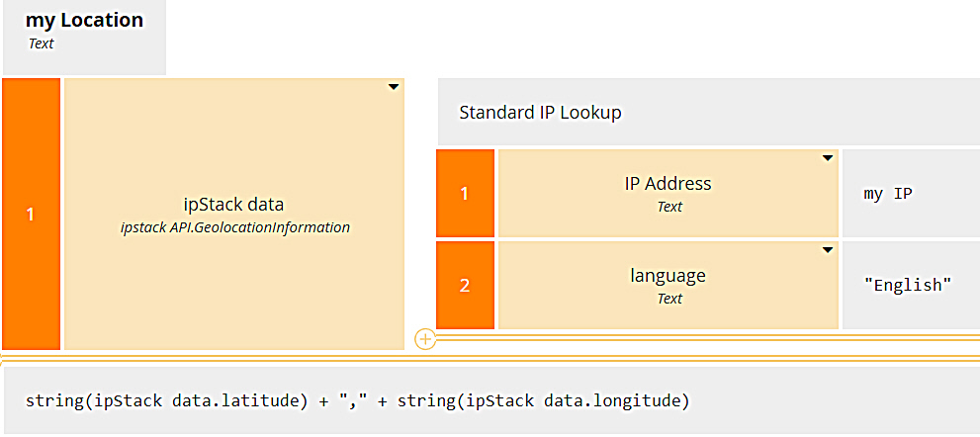Viewport: 980px width, 437px height.
Task: Open the language parameter dropdown arrow
Action: tap(827, 250)
